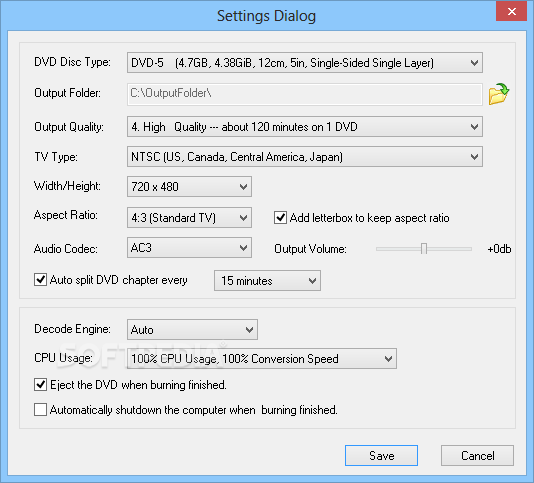Screen dimensions: 534x483
Task: Open the 15 minutes chapter interval dropdown
Action: [267, 281]
